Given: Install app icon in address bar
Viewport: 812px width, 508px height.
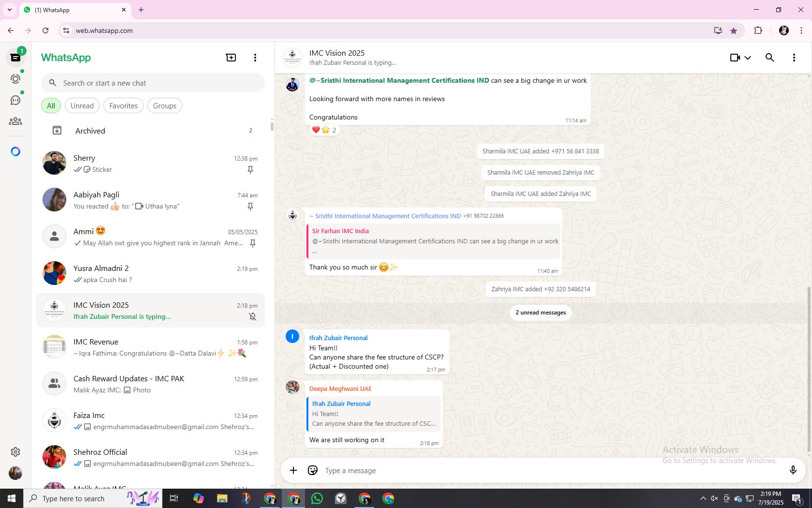Looking at the screenshot, I should [718, 30].
